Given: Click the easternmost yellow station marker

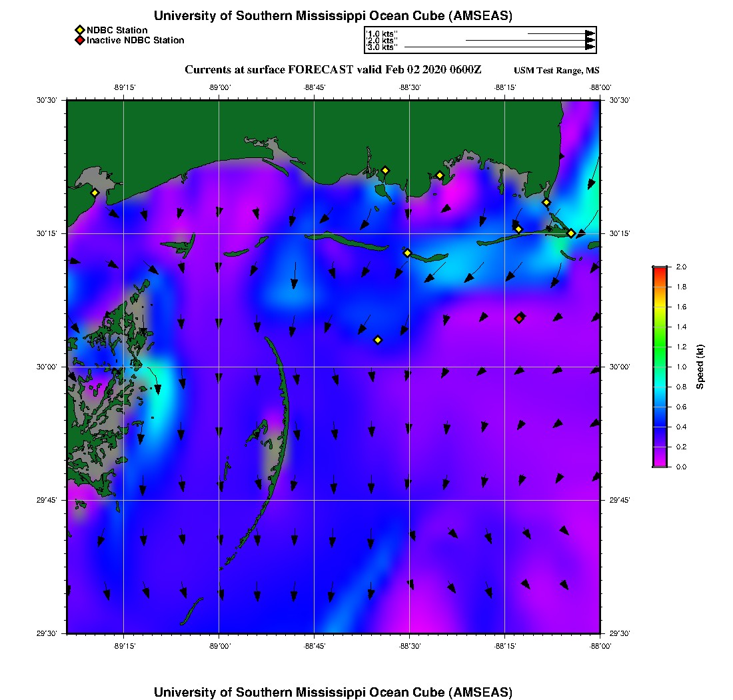Looking at the screenshot, I should 571,233.
